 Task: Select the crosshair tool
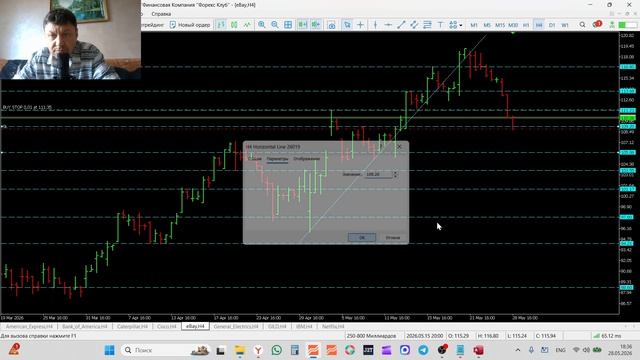point(360,25)
